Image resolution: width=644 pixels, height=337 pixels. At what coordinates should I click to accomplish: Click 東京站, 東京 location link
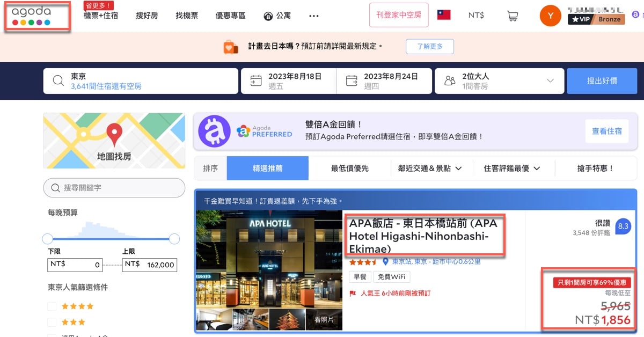(436, 262)
